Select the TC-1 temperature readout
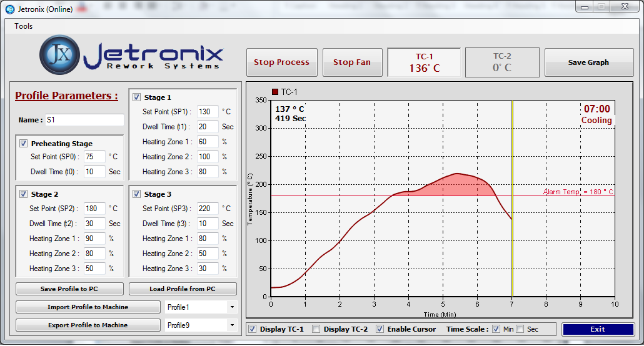The image size is (644, 346). coord(425,62)
